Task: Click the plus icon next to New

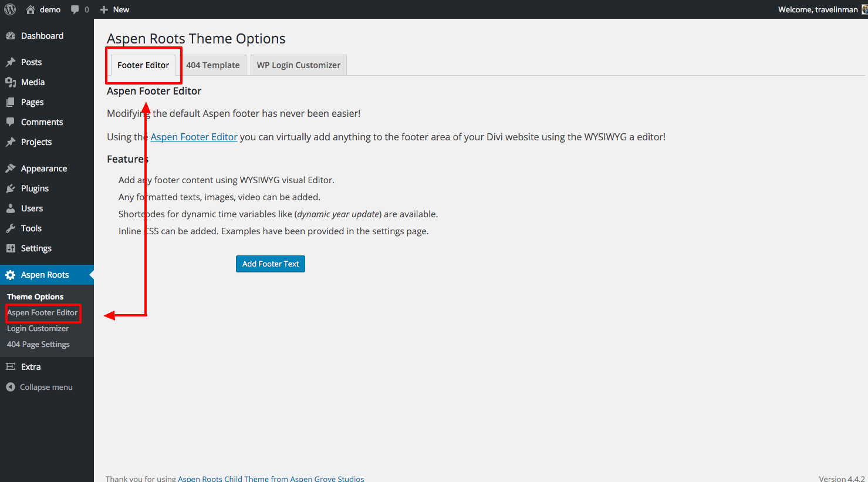Action: (104, 9)
